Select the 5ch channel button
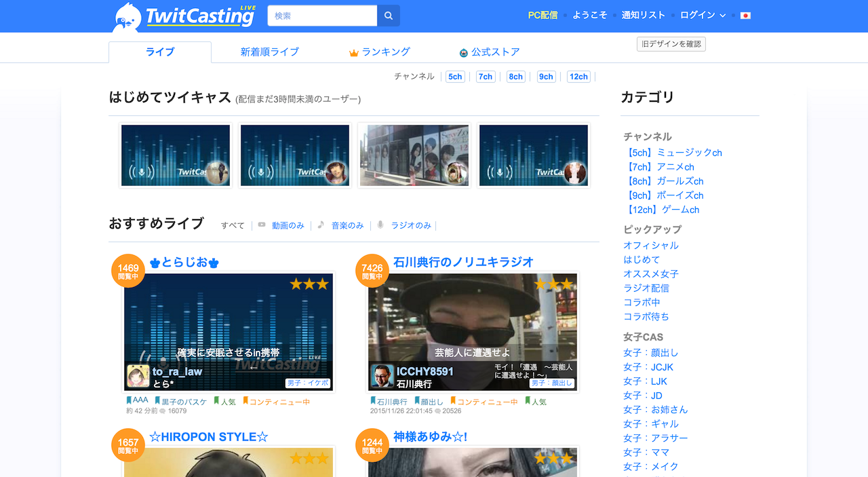Image resolution: width=868 pixels, height=477 pixels. coord(455,77)
